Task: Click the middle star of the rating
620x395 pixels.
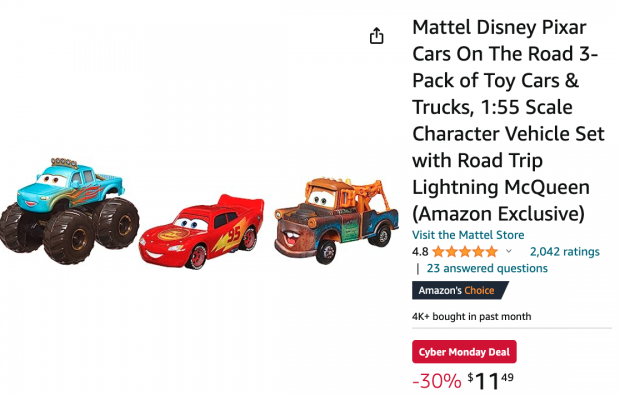Action: (465, 251)
